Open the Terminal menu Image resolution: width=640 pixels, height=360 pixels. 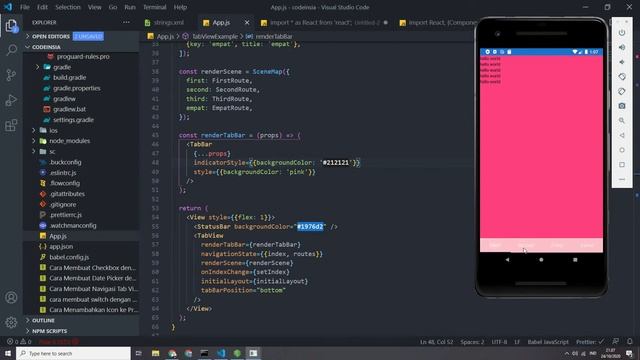pyautogui.click(x=154, y=7)
